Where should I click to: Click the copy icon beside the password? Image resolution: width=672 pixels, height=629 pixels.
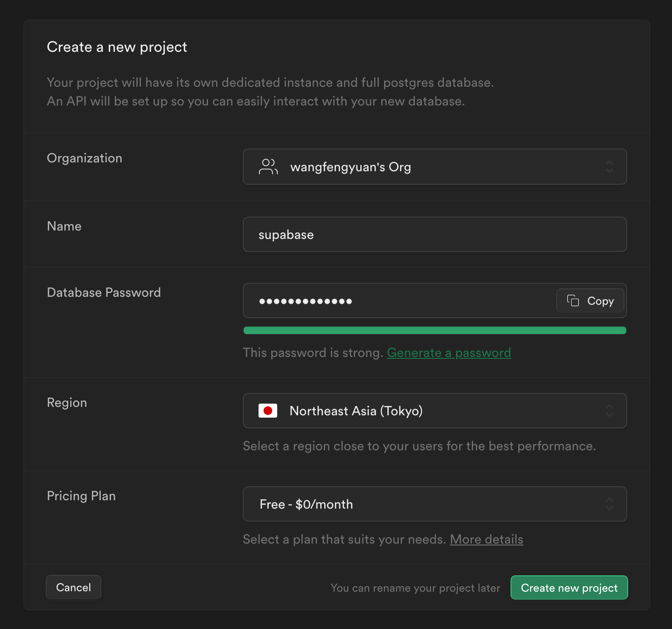point(573,301)
